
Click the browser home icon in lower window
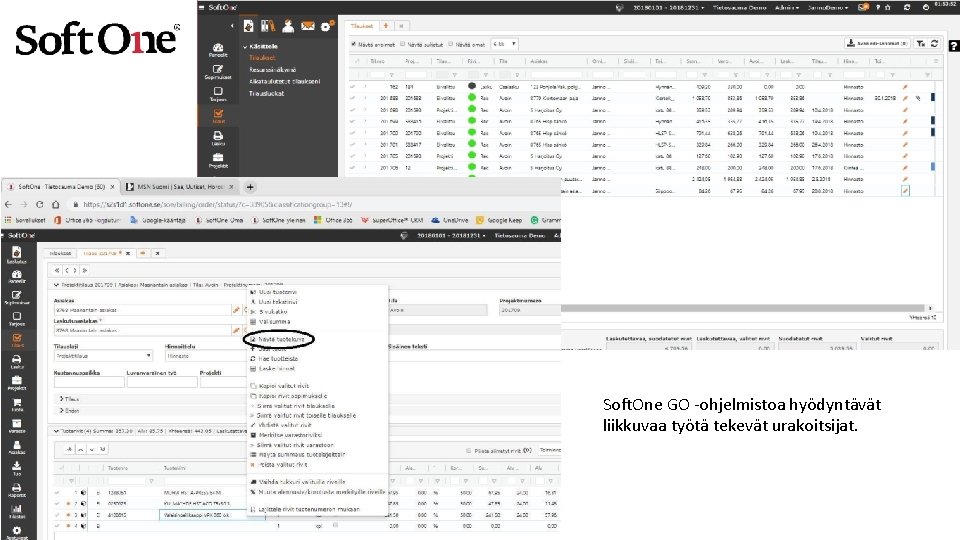point(55,204)
